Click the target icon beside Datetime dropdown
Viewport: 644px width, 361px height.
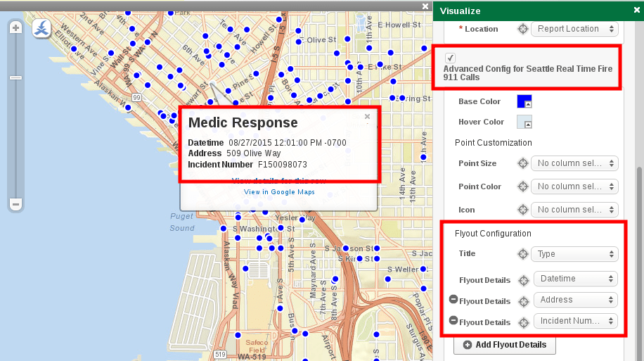pyautogui.click(x=524, y=280)
